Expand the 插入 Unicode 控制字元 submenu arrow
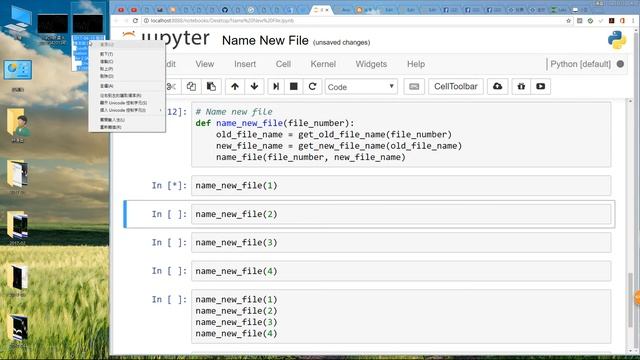Screen dimensions: 640x360 point(160,110)
